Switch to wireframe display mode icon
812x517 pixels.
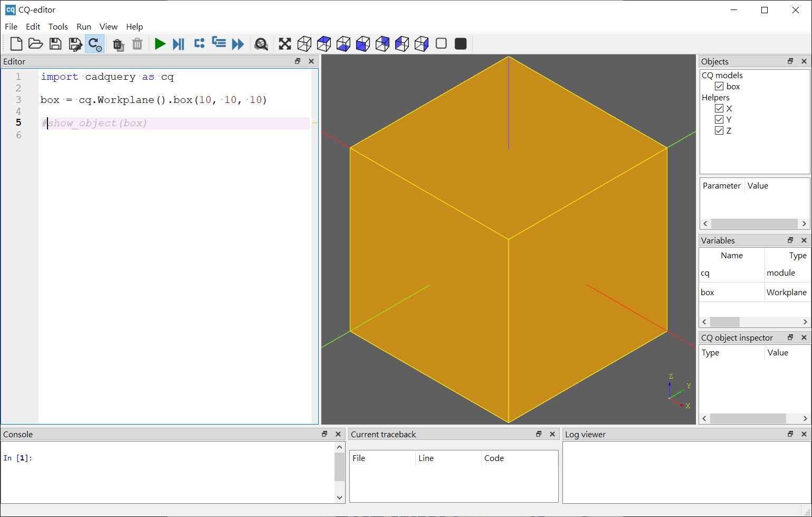pos(441,44)
